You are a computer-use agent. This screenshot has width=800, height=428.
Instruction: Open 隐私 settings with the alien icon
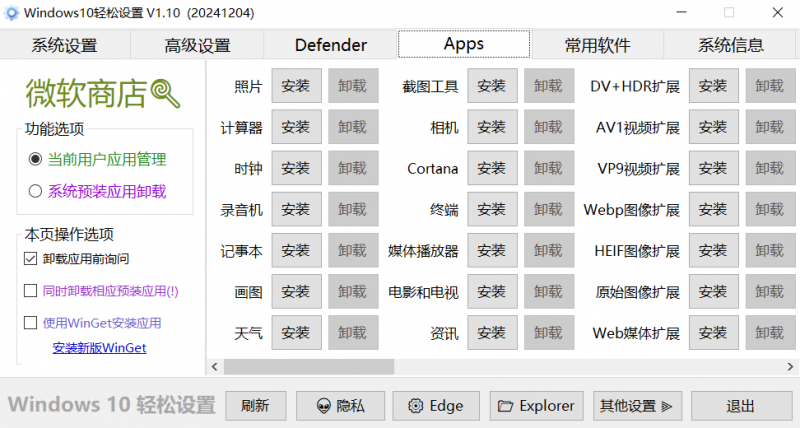pyautogui.click(x=340, y=405)
